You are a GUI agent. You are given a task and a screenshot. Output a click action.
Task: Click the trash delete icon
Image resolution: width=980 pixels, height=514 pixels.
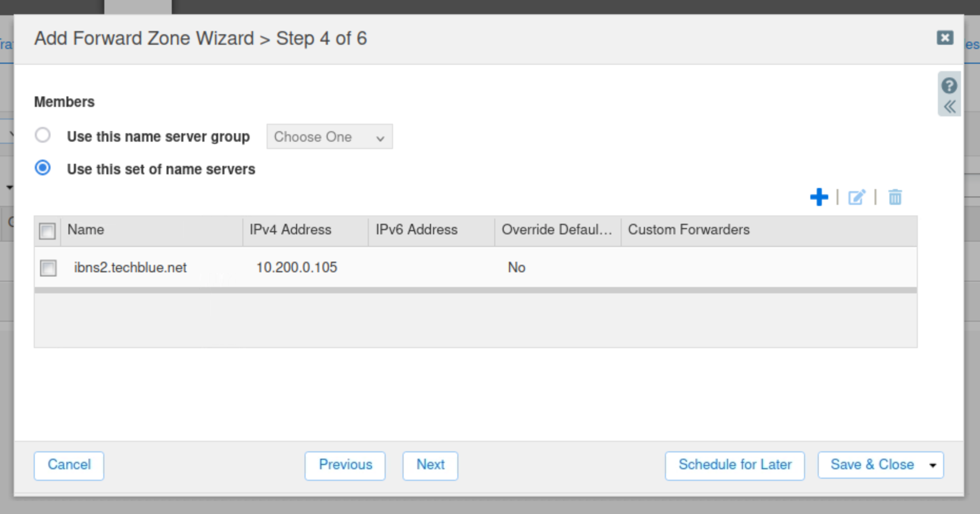click(895, 197)
